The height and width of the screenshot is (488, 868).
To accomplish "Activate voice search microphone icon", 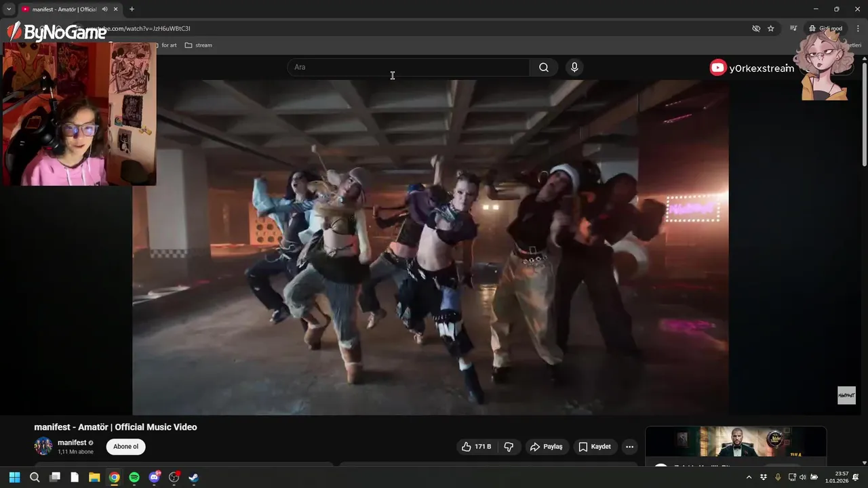I will [574, 67].
